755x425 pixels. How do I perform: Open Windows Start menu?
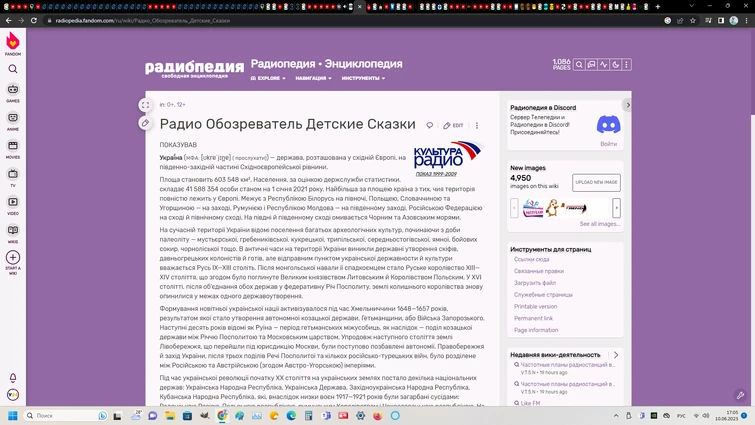point(13,415)
